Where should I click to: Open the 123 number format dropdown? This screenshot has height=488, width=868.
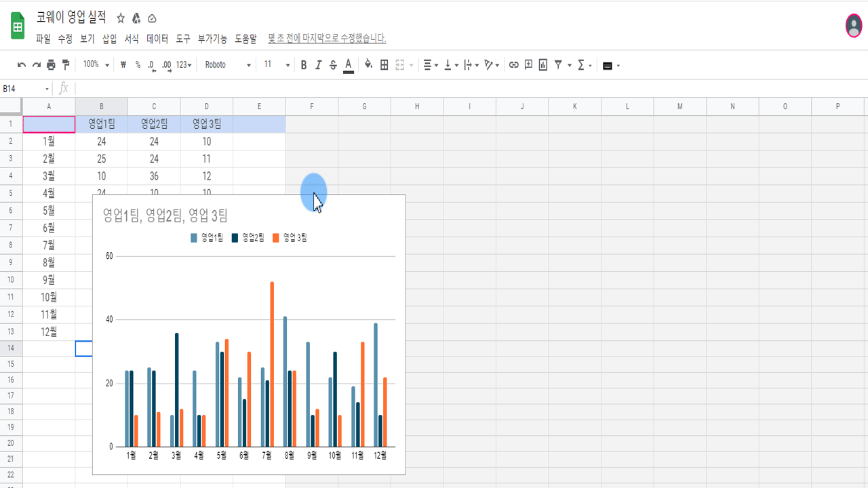(x=184, y=65)
